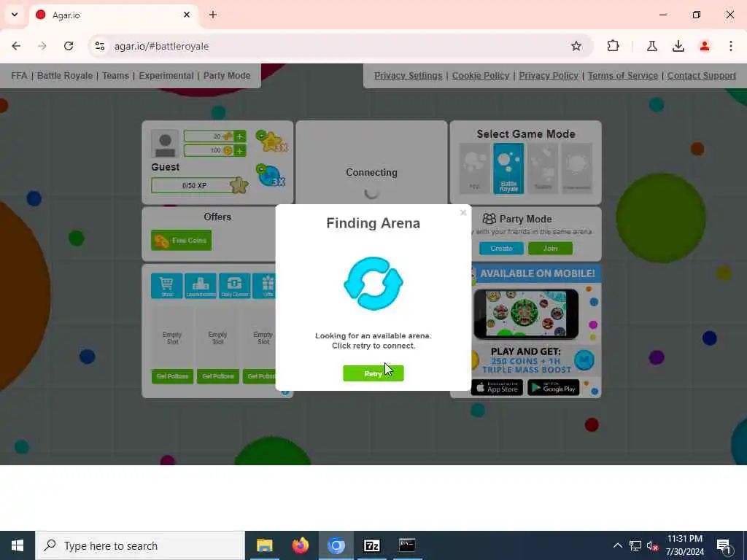Open the Chrome profile icon
The image size is (747, 560).
[704, 46]
